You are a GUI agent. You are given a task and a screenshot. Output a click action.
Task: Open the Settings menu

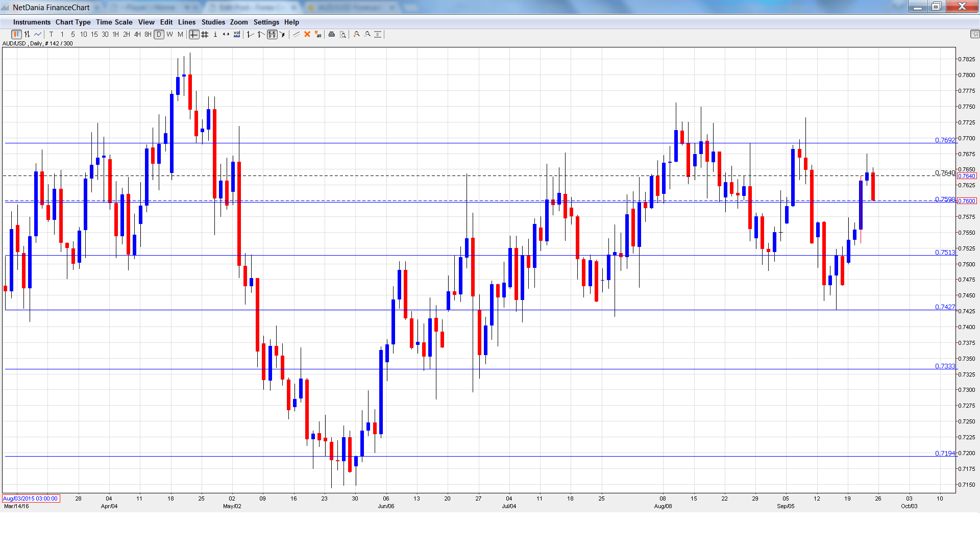click(x=266, y=22)
